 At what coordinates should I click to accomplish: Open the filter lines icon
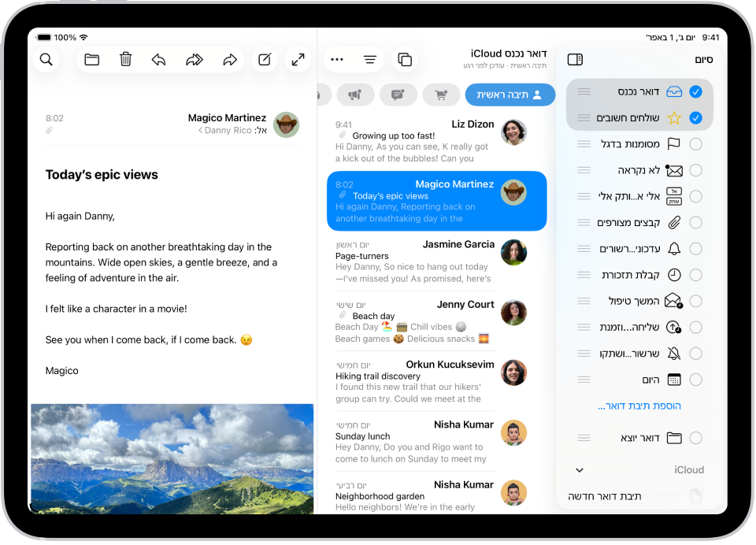[370, 60]
